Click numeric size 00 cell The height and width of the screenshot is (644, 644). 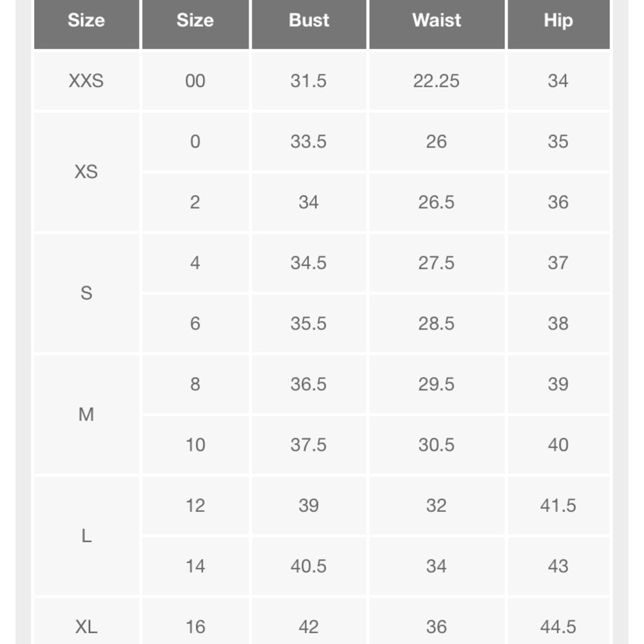[195, 80]
